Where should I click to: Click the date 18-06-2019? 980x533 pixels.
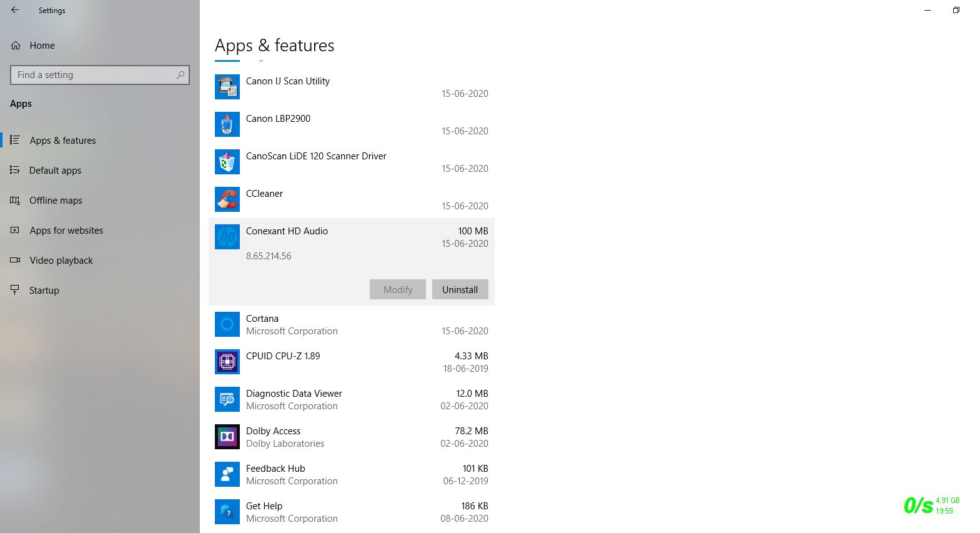[x=466, y=369]
